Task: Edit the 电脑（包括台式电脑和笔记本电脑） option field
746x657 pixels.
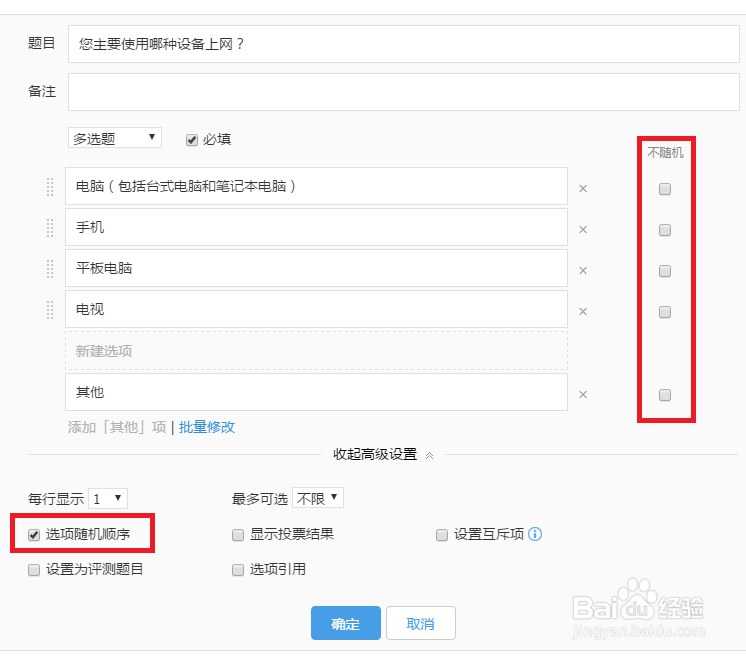Action: (316, 186)
